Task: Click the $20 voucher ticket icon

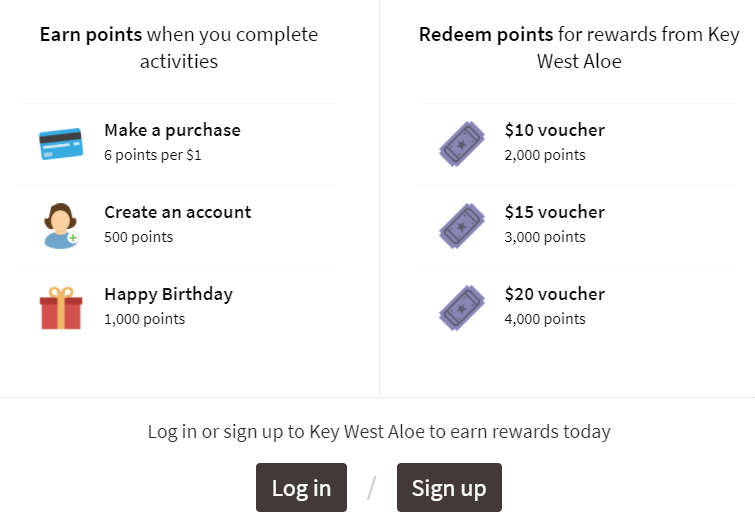Action: pos(461,307)
